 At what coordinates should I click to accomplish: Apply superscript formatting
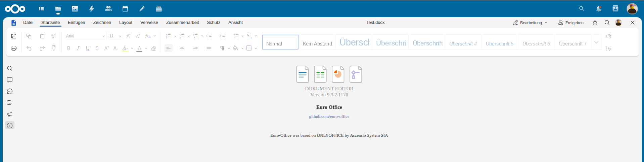[x=106, y=48]
